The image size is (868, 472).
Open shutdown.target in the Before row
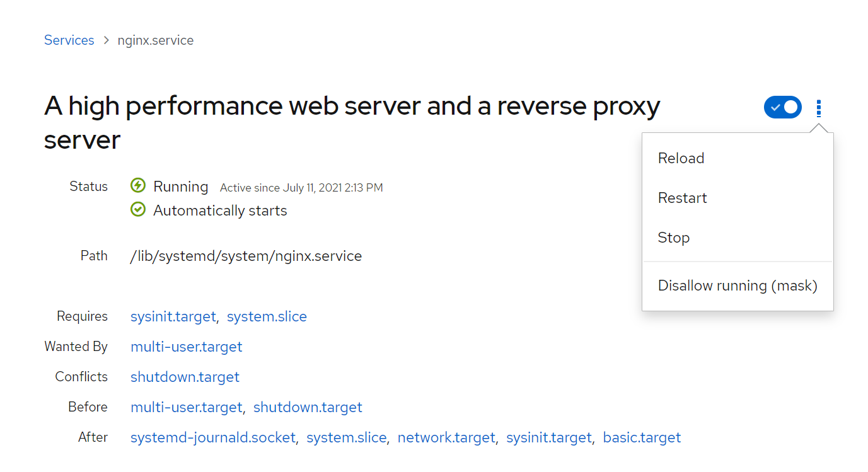(308, 407)
